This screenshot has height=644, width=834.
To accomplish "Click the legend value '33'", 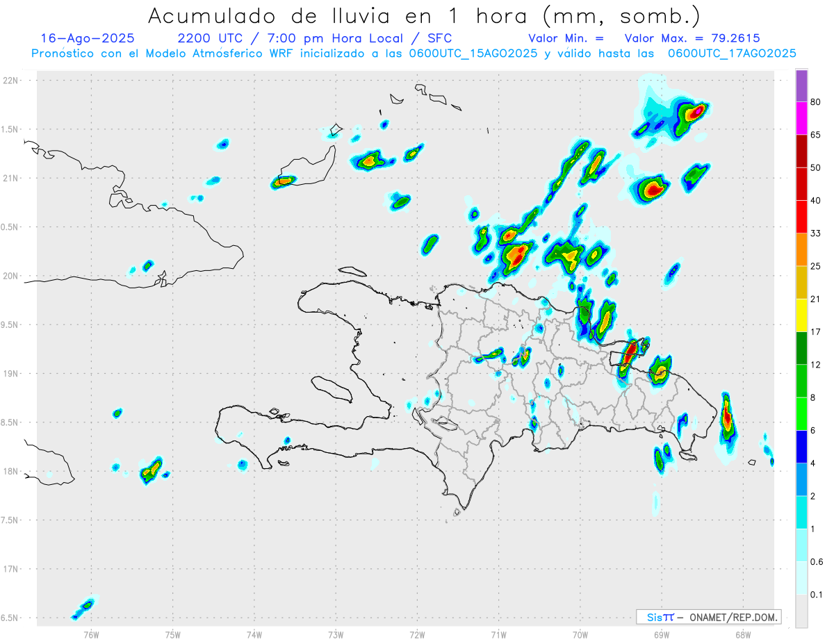I will 816,234.
